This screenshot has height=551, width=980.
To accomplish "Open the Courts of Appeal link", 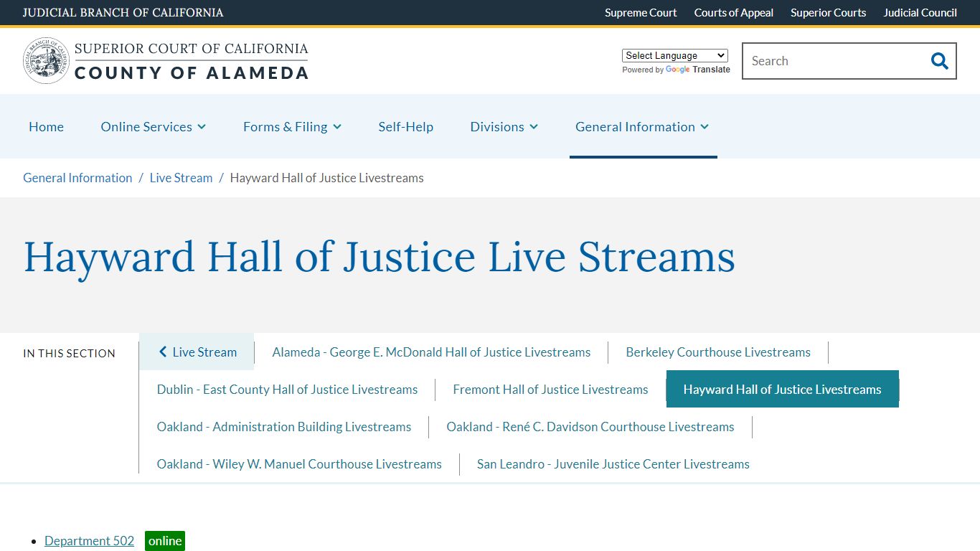I will (x=733, y=13).
